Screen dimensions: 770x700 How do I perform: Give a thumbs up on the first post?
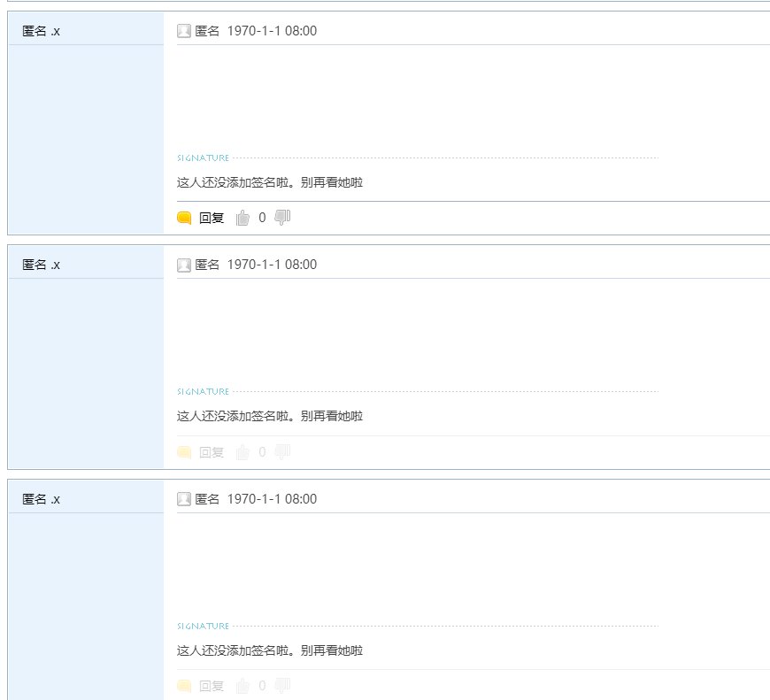[x=243, y=218]
